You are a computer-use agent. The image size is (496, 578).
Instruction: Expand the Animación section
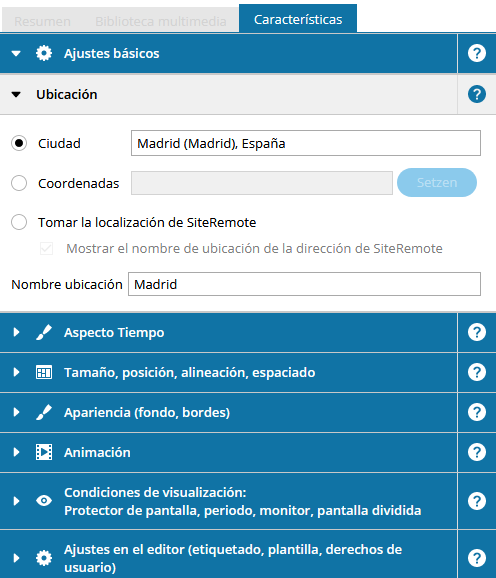tap(16, 452)
